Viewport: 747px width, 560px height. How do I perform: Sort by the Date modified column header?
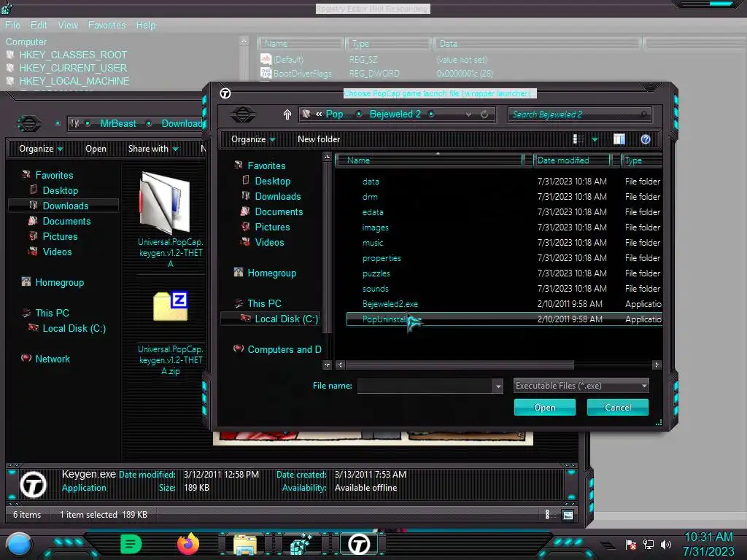572,160
